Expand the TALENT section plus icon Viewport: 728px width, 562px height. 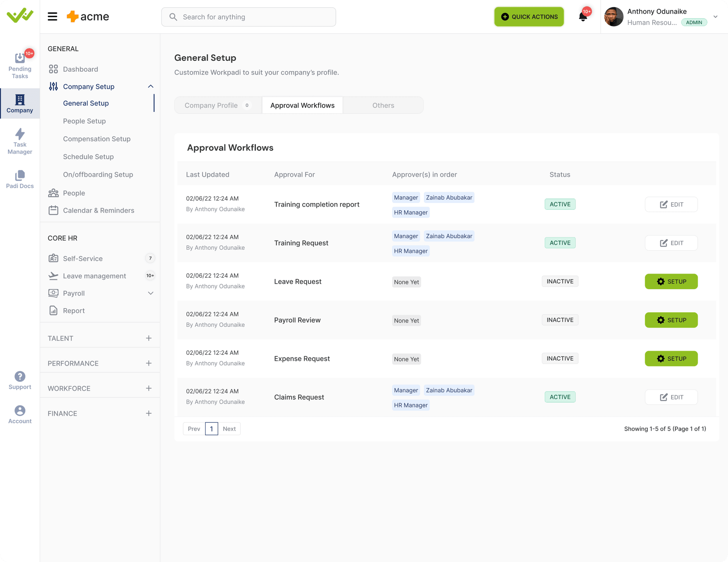coord(149,338)
